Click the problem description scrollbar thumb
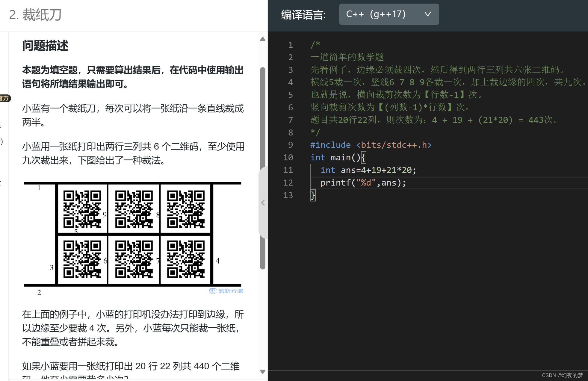588x381 pixels. (x=263, y=168)
